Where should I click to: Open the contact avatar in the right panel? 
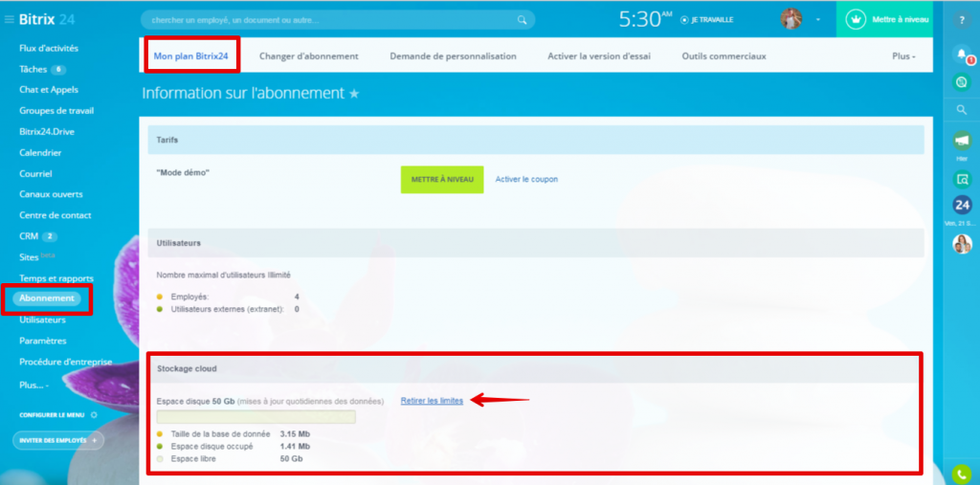coord(962,244)
